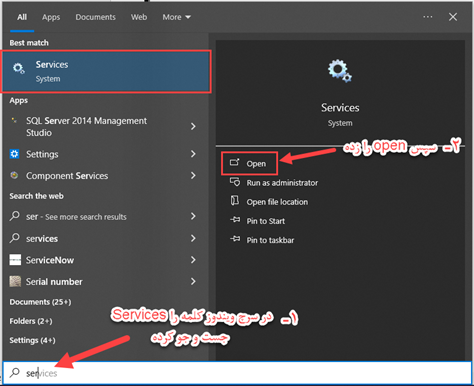
Task: Select the 'services' web search suggestion
Action: [x=103, y=239]
